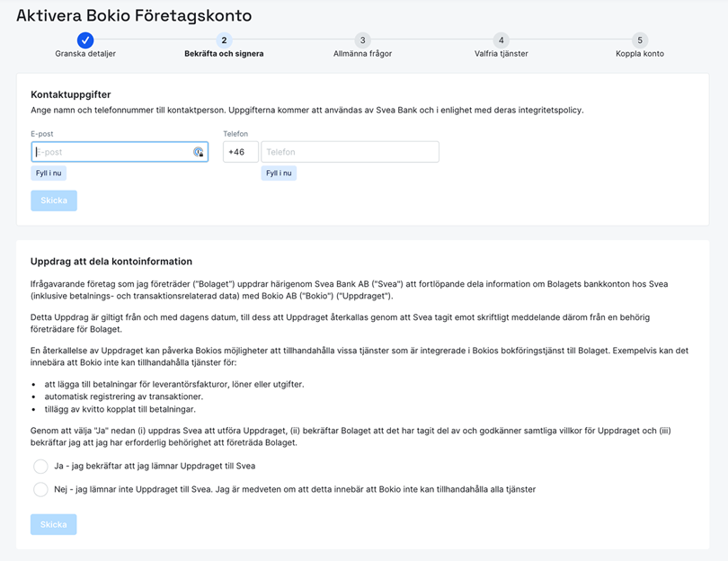Click Skicka below the Uppdrag options
Viewport: 728px width, 561px height.
(54, 524)
